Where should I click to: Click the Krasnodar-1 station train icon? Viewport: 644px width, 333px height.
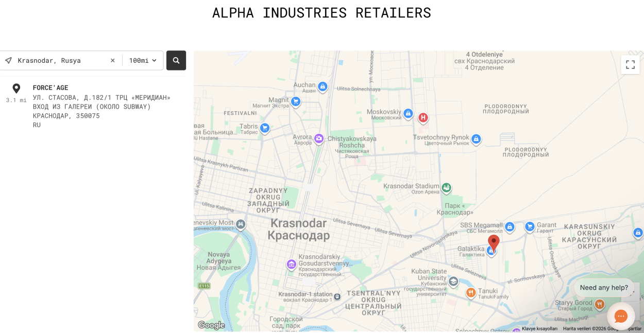337,296
